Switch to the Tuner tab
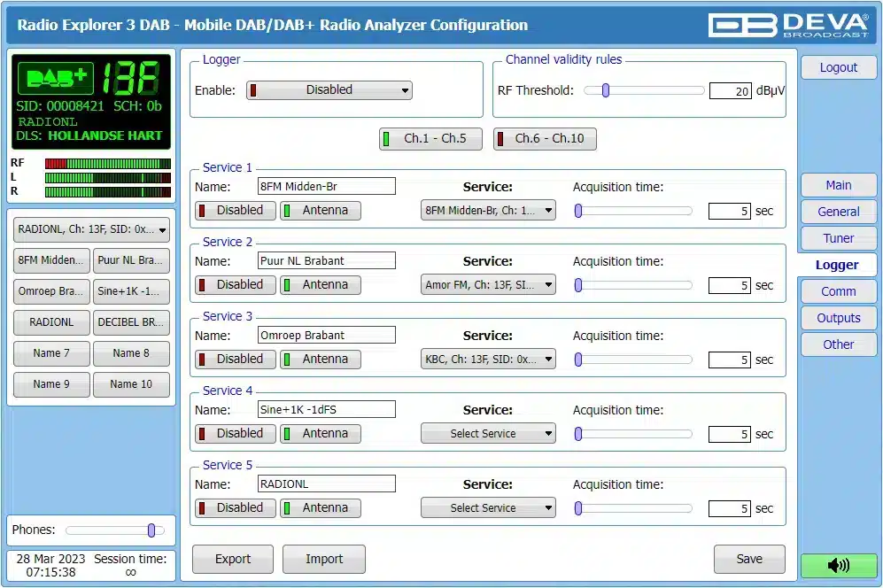883x588 pixels. pyautogui.click(x=838, y=238)
